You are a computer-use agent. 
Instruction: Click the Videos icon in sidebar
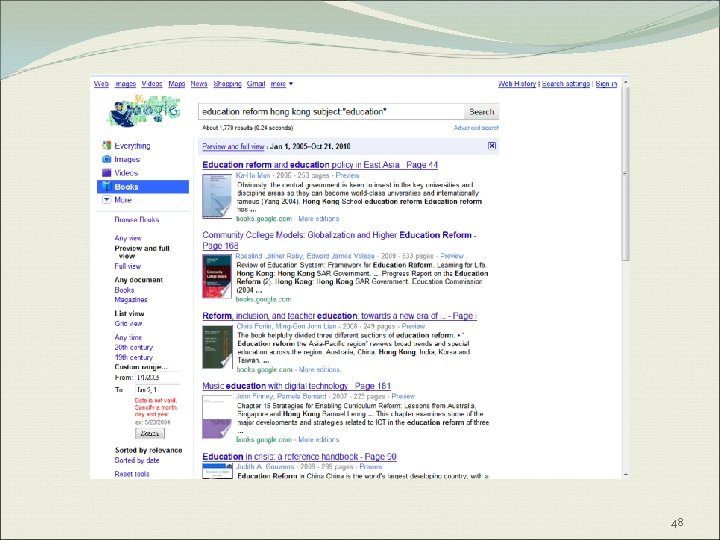tap(107, 173)
